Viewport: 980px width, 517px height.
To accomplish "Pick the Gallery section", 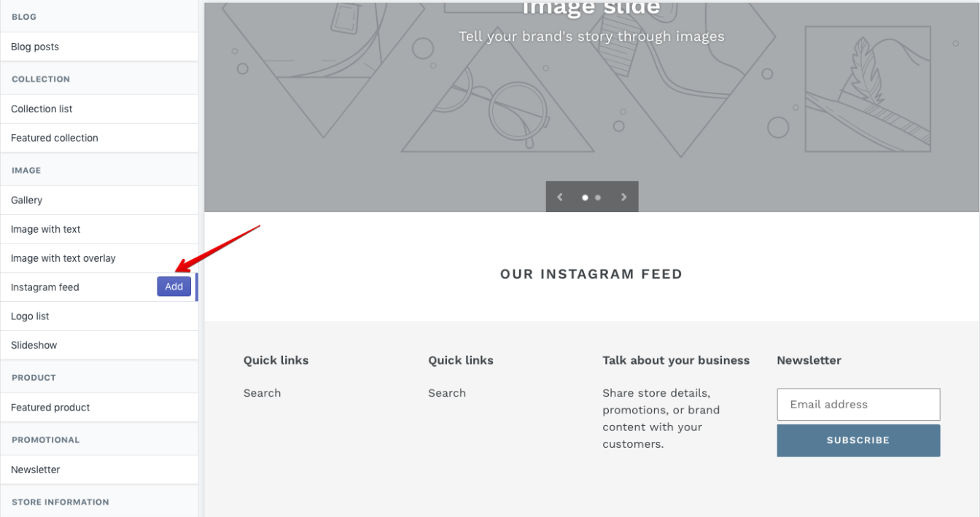I will click(99, 200).
